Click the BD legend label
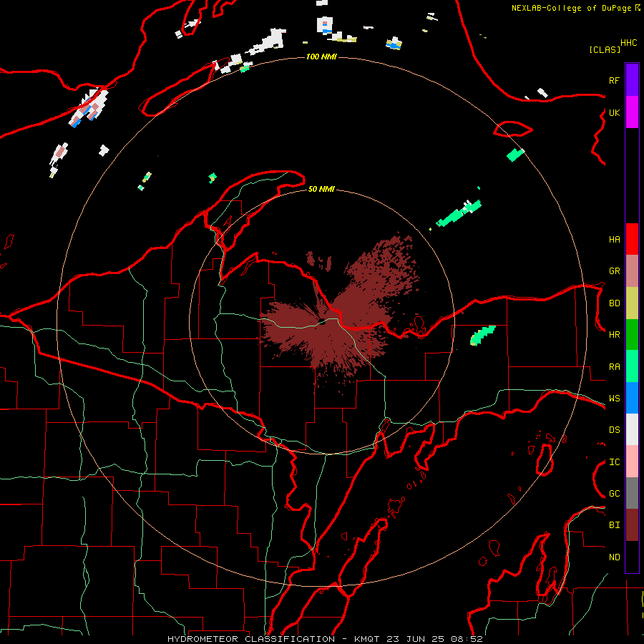The image size is (644, 644). tap(614, 303)
